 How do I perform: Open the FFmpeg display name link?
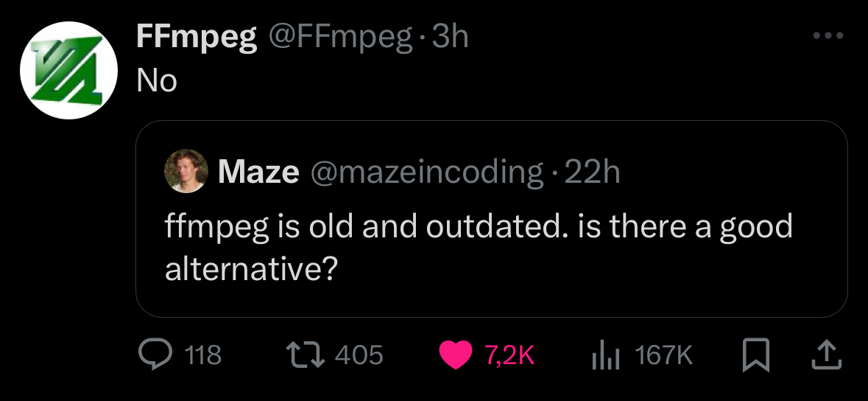(x=197, y=37)
